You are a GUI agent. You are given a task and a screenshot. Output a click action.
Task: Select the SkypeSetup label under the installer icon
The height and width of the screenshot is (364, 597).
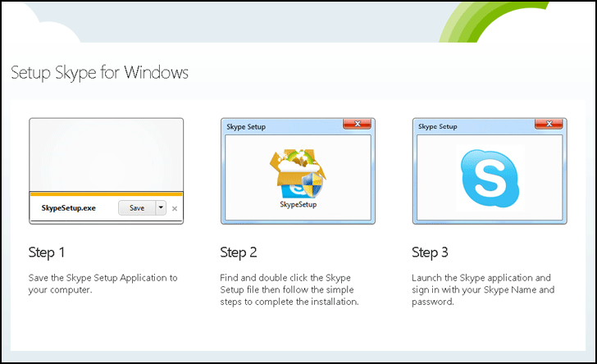298,204
